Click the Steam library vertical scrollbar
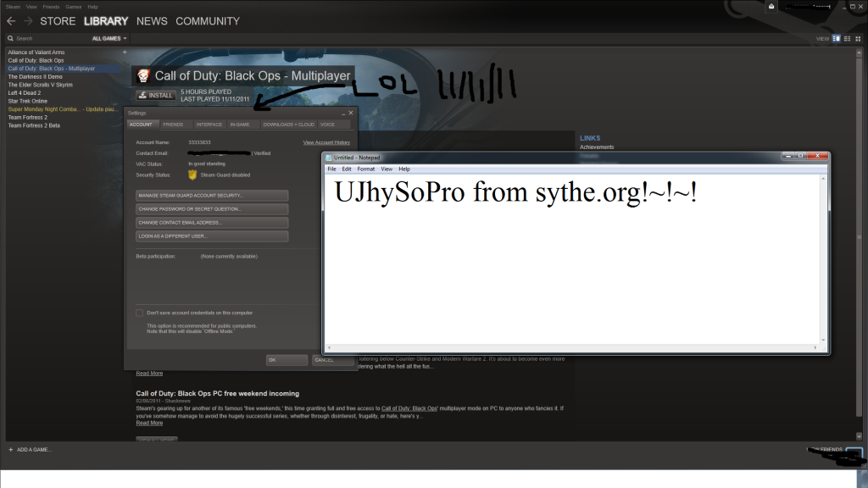This screenshot has width=868, height=488. 860,244
